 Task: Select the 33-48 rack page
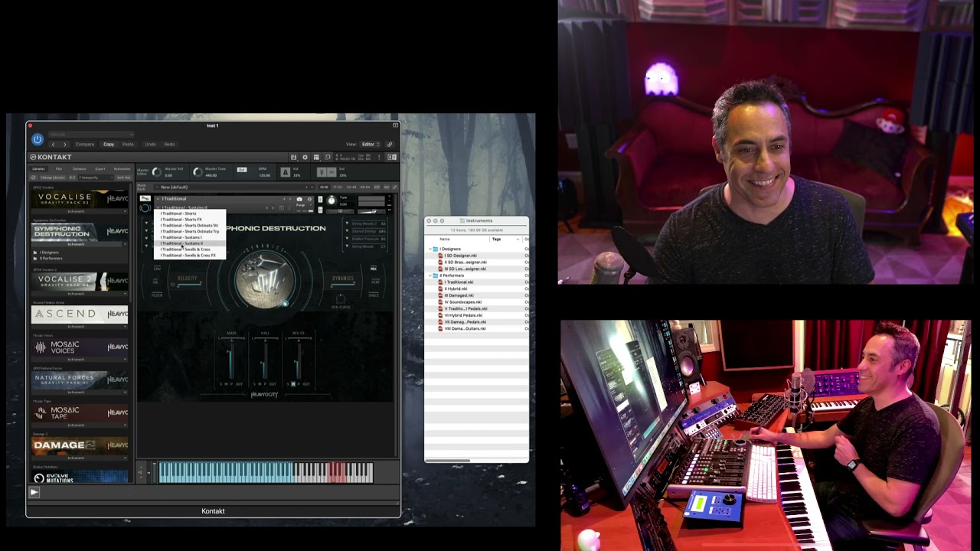(x=351, y=187)
